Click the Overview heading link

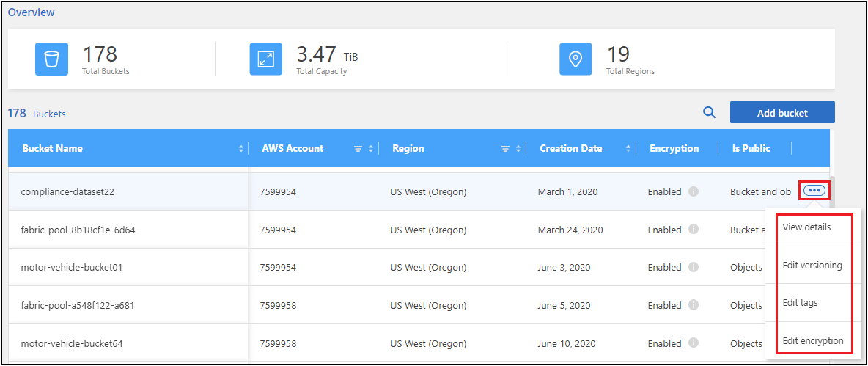coord(32,12)
